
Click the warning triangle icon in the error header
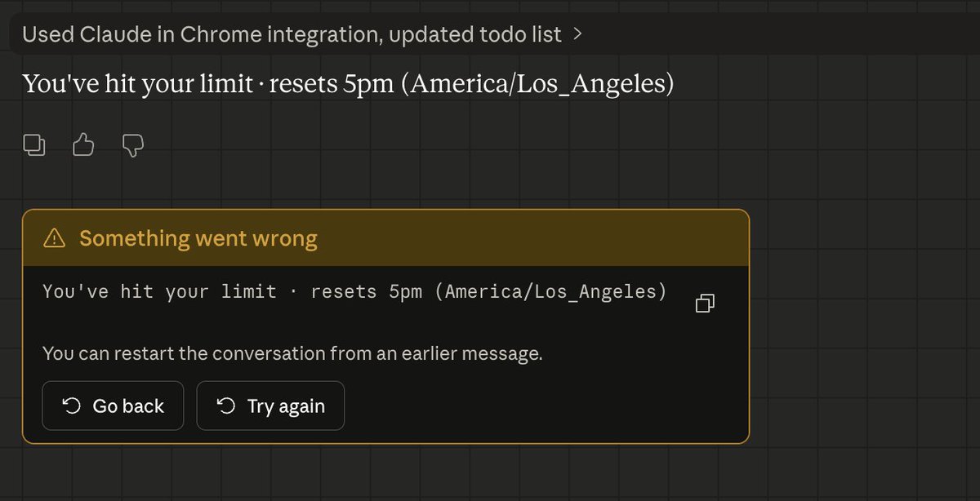(54, 238)
